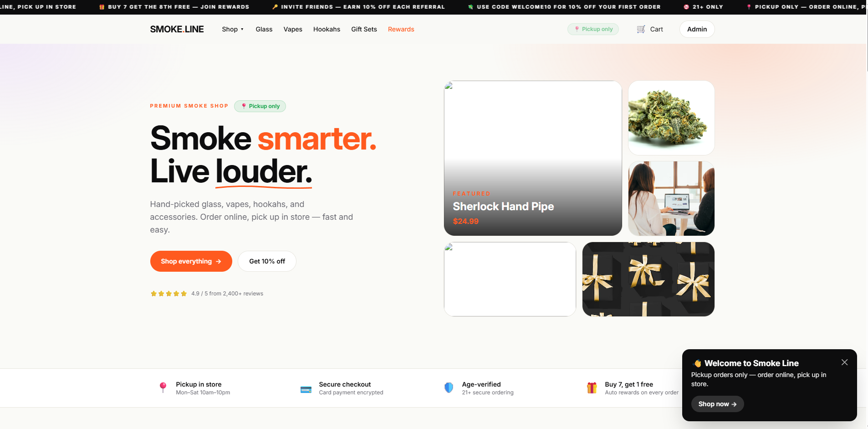Click the 21+ prohibition icon in banner
Image resolution: width=868 pixels, height=429 pixels.
pos(686,7)
